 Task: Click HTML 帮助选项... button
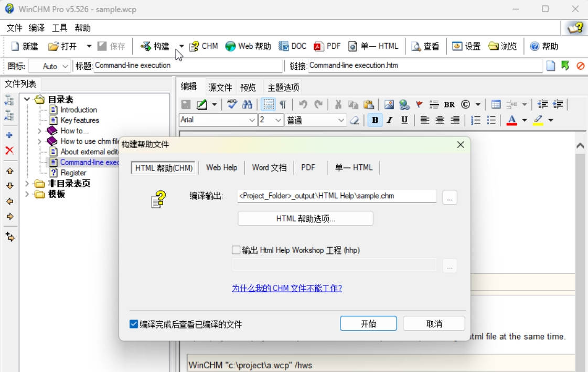click(x=306, y=219)
